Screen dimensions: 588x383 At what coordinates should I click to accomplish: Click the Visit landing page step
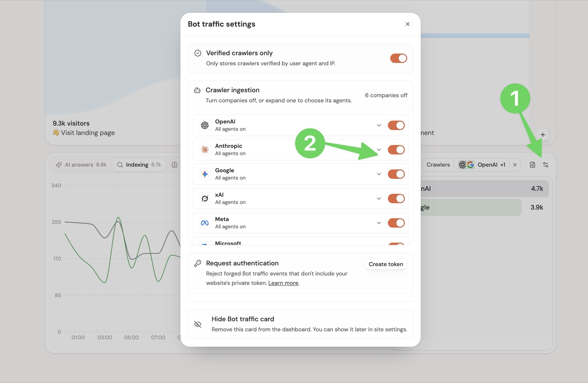pyautogui.click(x=84, y=133)
